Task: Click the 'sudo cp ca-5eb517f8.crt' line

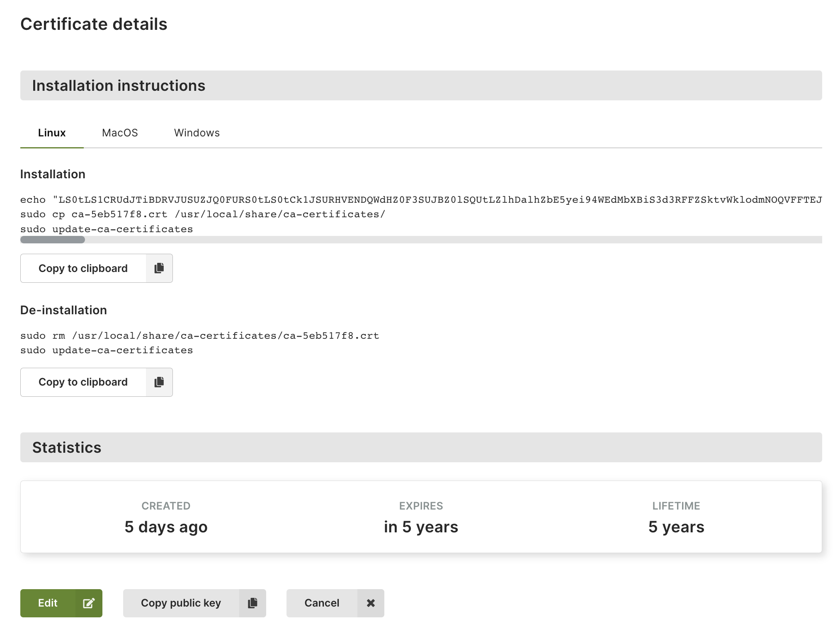Action: pos(203,214)
